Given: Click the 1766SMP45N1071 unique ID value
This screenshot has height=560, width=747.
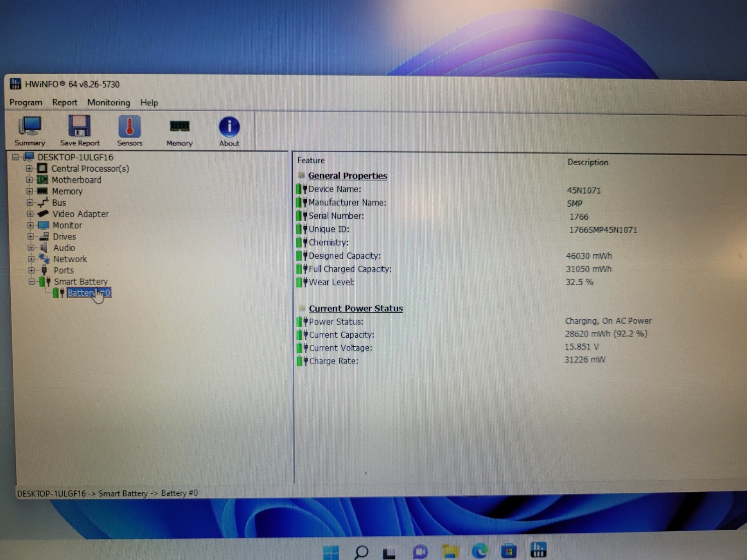Looking at the screenshot, I should pos(603,230).
